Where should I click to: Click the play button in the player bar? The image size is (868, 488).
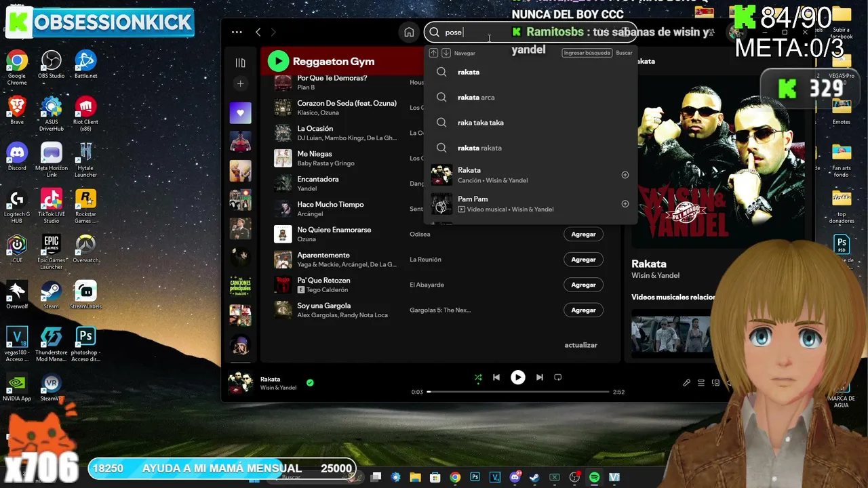point(518,378)
